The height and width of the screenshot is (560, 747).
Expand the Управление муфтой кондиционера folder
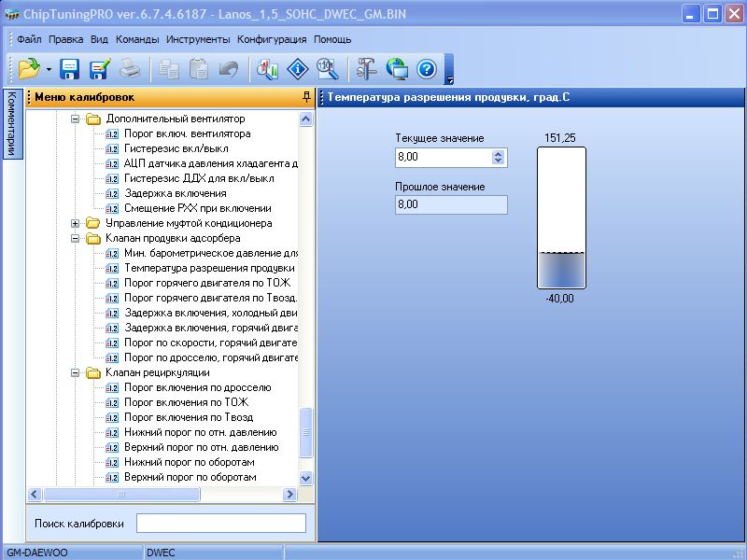click(x=76, y=224)
